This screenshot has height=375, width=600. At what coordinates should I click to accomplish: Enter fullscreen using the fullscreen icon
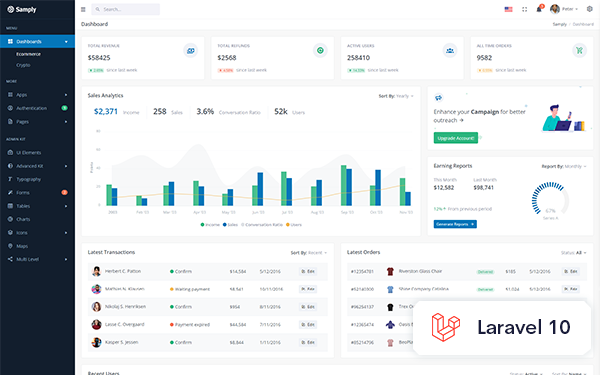pyautogui.click(x=525, y=9)
